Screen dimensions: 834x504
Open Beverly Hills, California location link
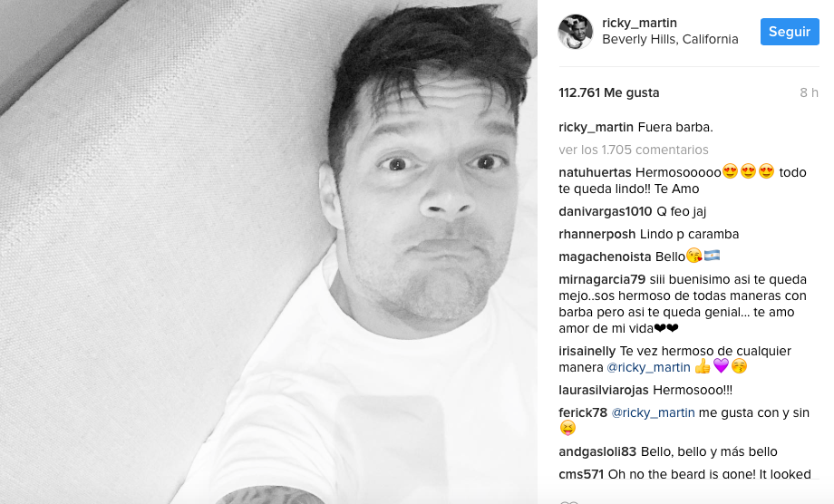coord(670,39)
